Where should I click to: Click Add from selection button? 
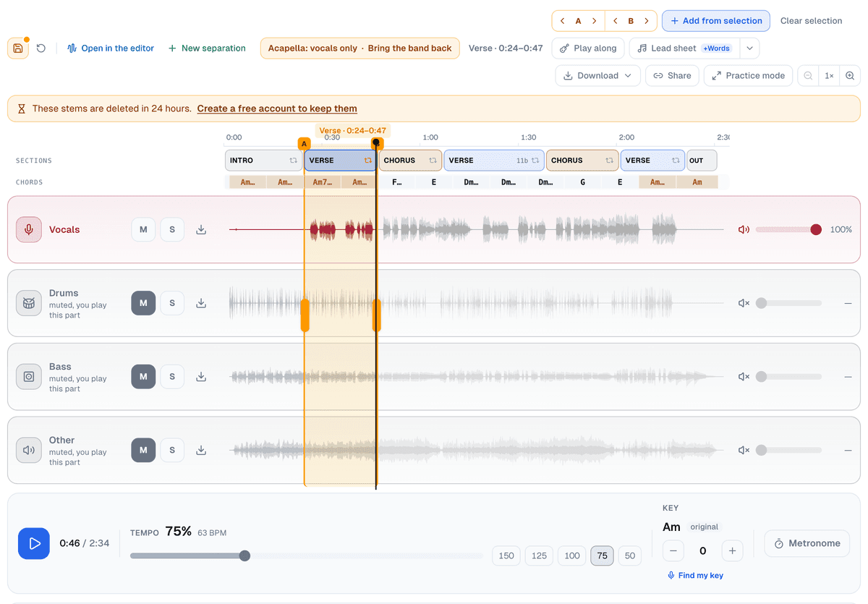[716, 21]
